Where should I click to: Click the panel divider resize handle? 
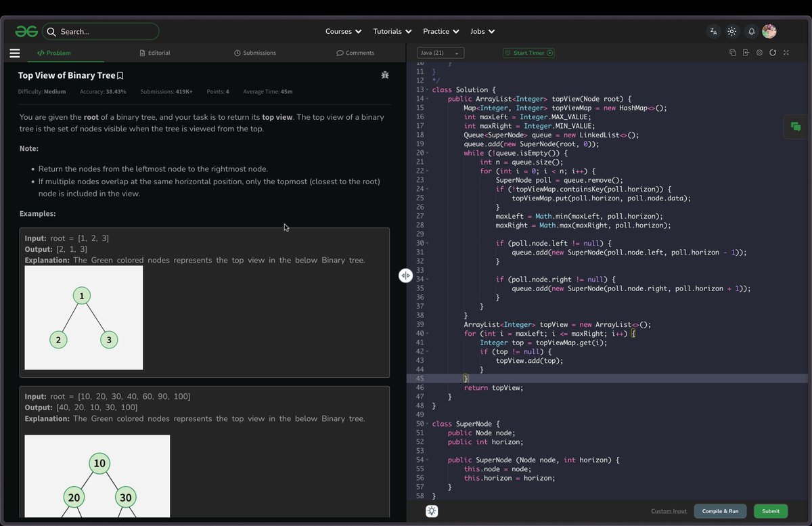[x=405, y=276]
